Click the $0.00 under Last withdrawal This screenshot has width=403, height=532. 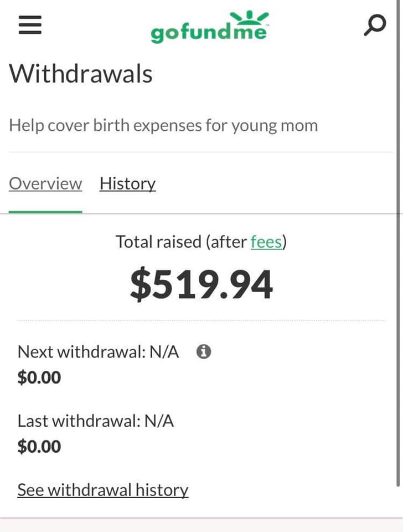pos(39,447)
